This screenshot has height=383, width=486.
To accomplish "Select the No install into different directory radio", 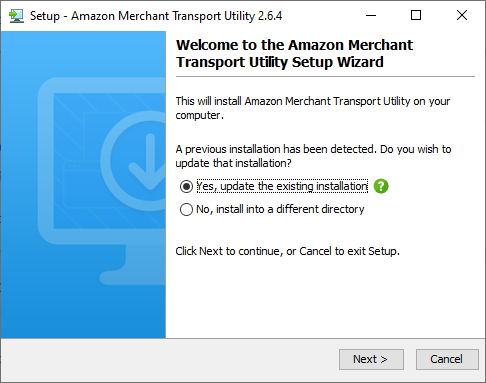I will coord(186,209).
